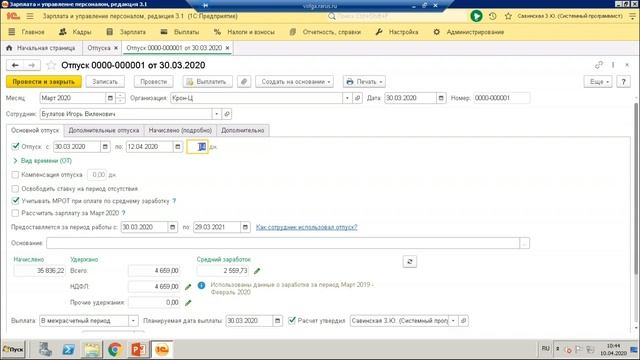Edit Прочие удержания pencil icon

coord(188,303)
